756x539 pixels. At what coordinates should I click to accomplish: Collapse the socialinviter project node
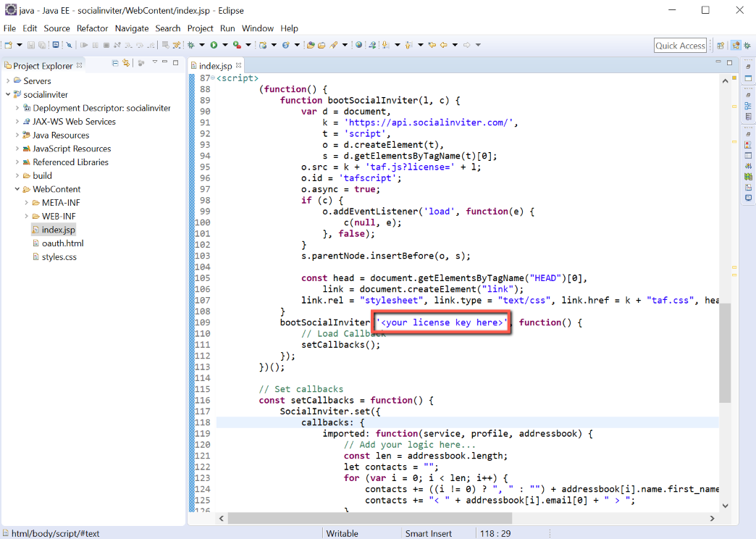(x=8, y=94)
